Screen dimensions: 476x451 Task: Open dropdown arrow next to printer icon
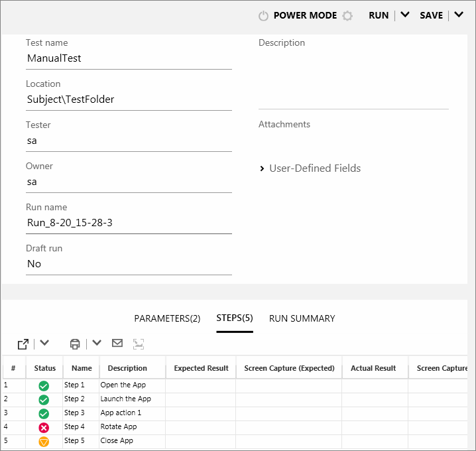tap(97, 343)
